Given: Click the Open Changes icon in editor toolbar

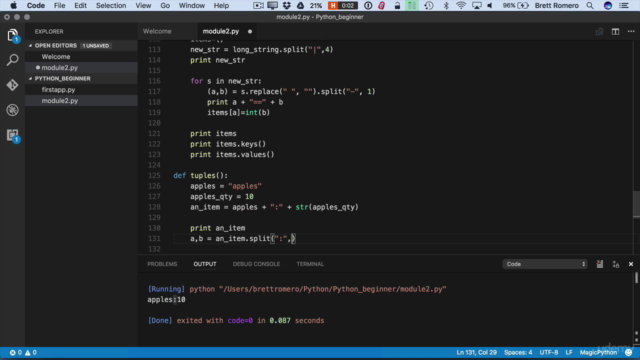Looking at the screenshot, I should click(x=599, y=31).
